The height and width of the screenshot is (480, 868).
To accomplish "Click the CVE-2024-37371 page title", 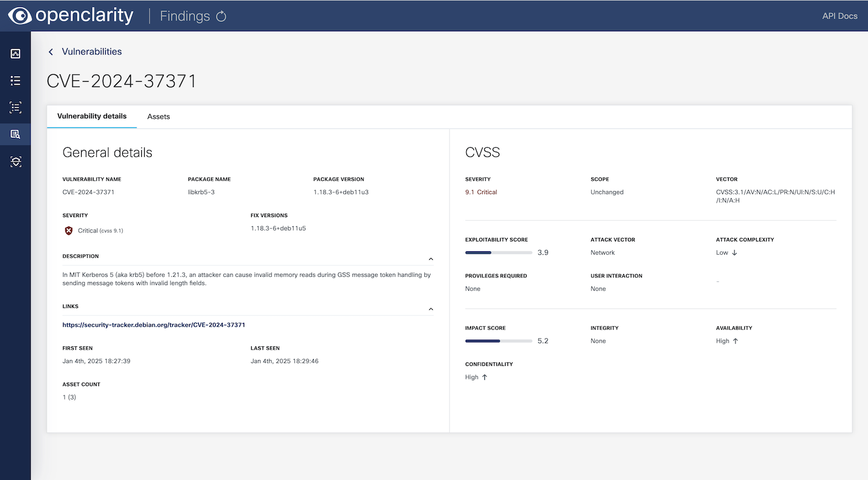I will tap(122, 81).
